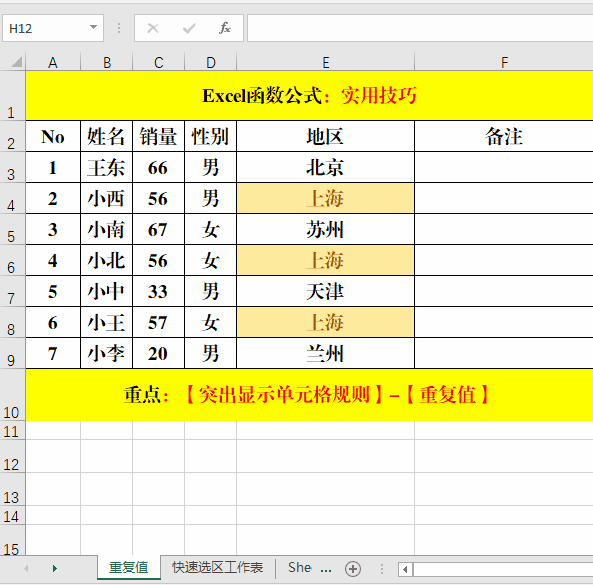Select cell containing 王东
The height and width of the screenshot is (585, 593).
tap(106, 167)
